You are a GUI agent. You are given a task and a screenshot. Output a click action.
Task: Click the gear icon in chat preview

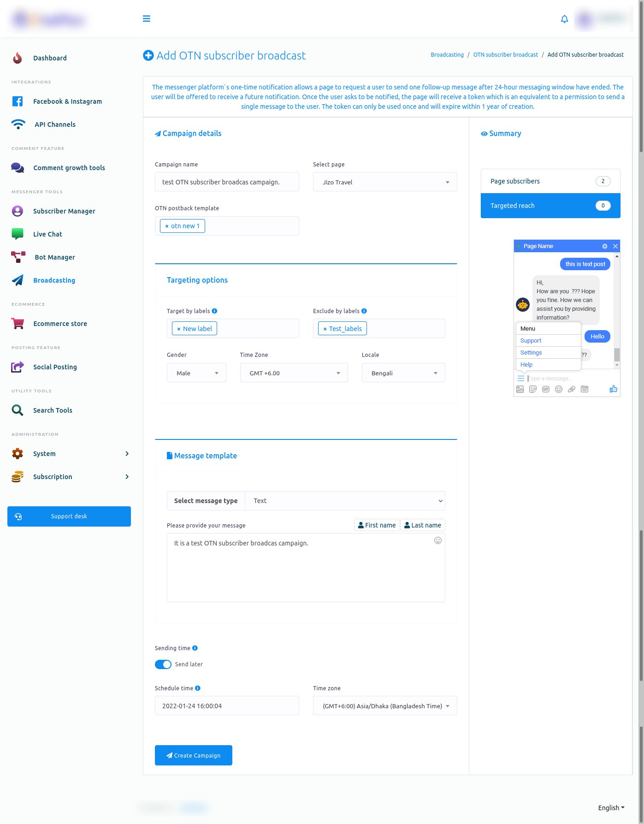605,246
